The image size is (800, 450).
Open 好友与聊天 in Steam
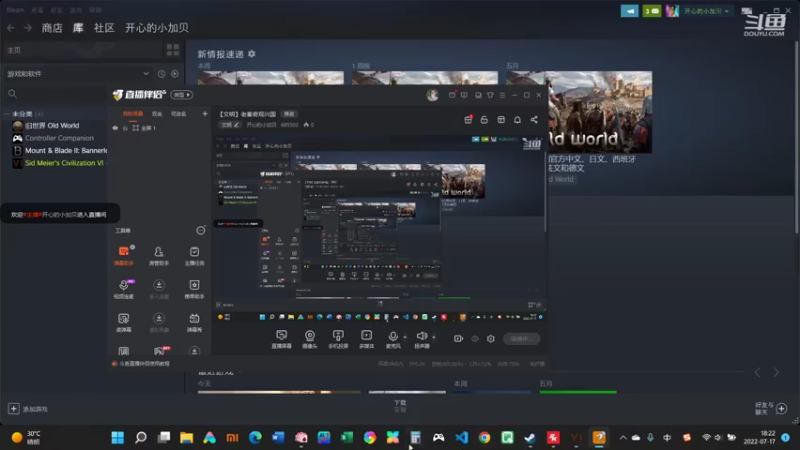coord(770,408)
